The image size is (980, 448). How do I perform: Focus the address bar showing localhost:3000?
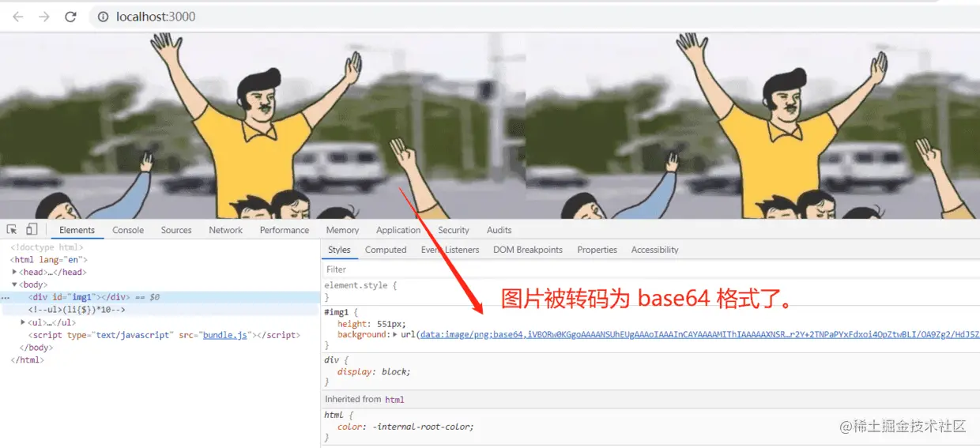(x=534, y=17)
